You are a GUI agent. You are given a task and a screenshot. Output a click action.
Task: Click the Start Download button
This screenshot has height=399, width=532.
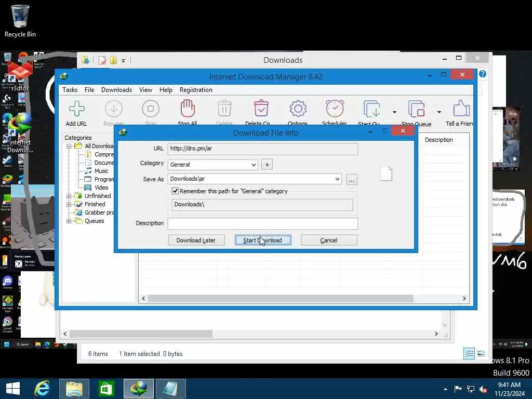point(263,240)
